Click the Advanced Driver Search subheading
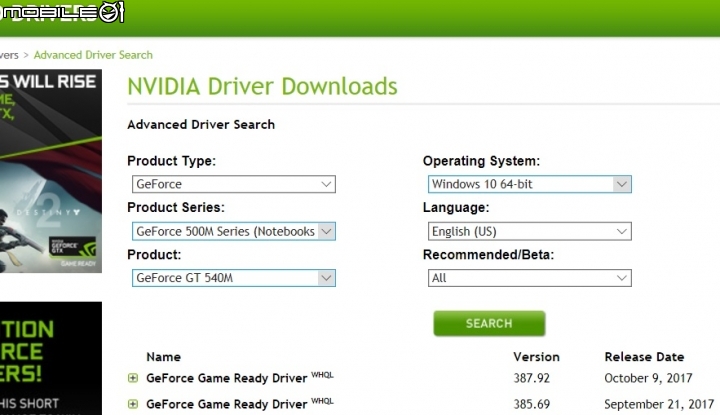The image size is (720, 415). click(x=201, y=124)
